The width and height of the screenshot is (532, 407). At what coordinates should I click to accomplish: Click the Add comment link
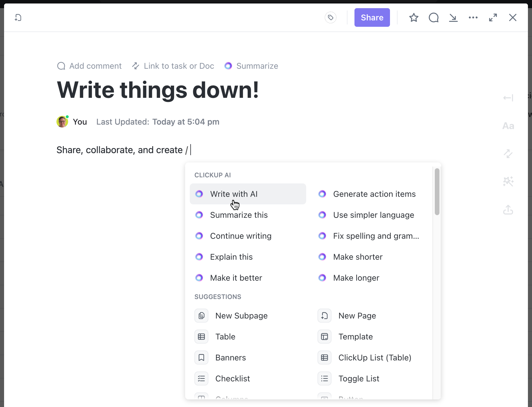[89, 66]
